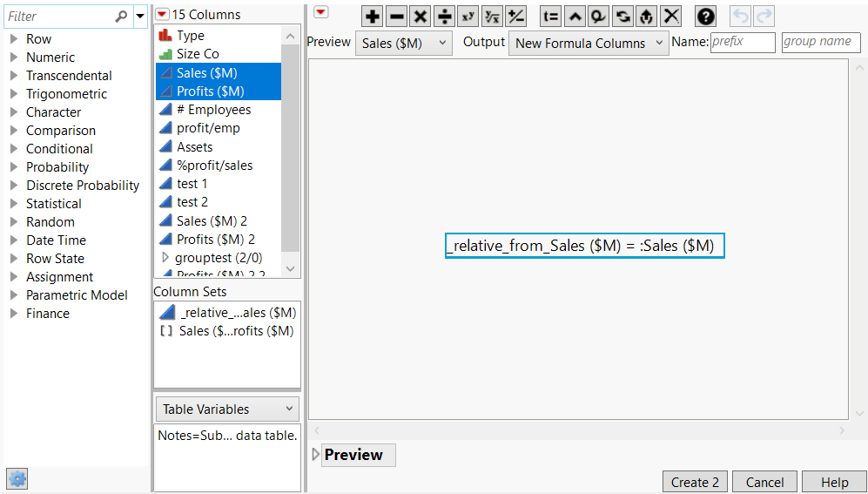Click the Redo arrow
The width and height of the screenshot is (868, 494).
[764, 17]
